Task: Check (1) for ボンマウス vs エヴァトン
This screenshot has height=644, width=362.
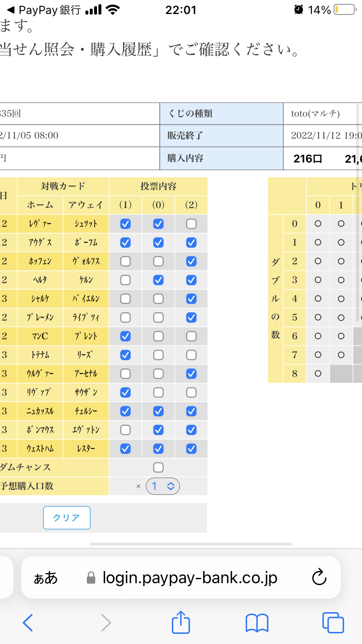Action: pos(125,430)
